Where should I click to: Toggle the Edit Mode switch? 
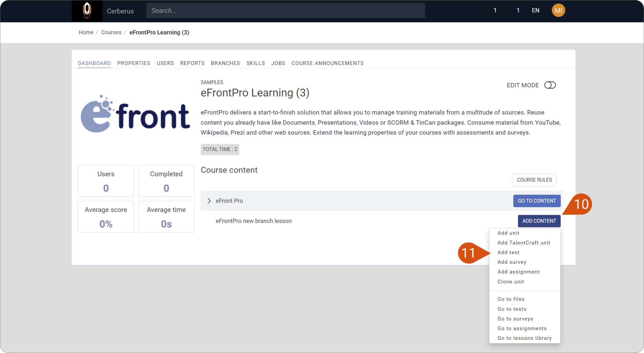coord(550,85)
